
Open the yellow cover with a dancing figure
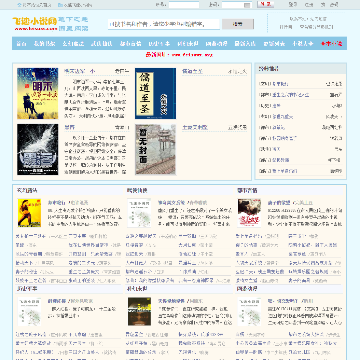[x=29, y=213]
